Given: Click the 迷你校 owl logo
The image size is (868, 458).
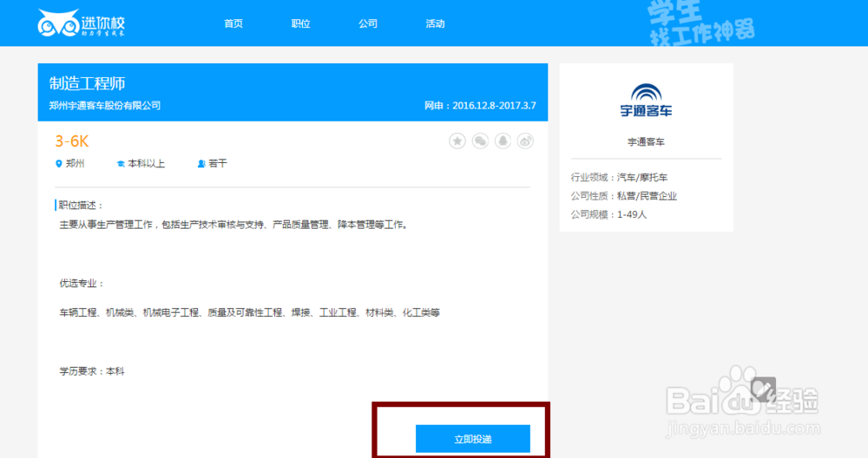Looking at the screenshot, I should pyautogui.click(x=82, y=23).
